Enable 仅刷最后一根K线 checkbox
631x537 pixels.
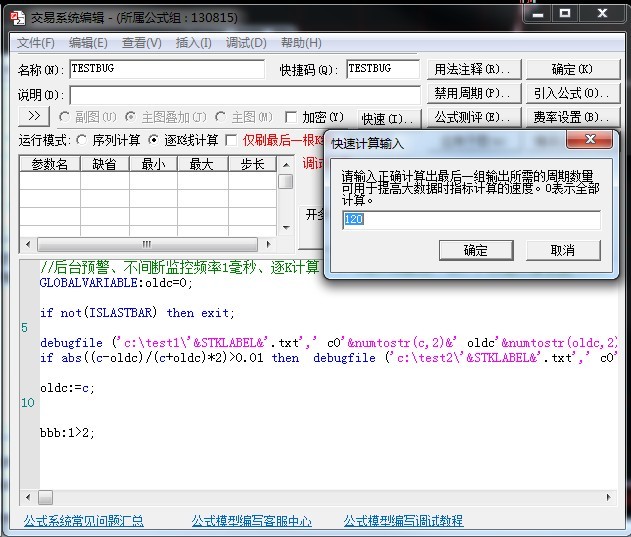point(232,140)
